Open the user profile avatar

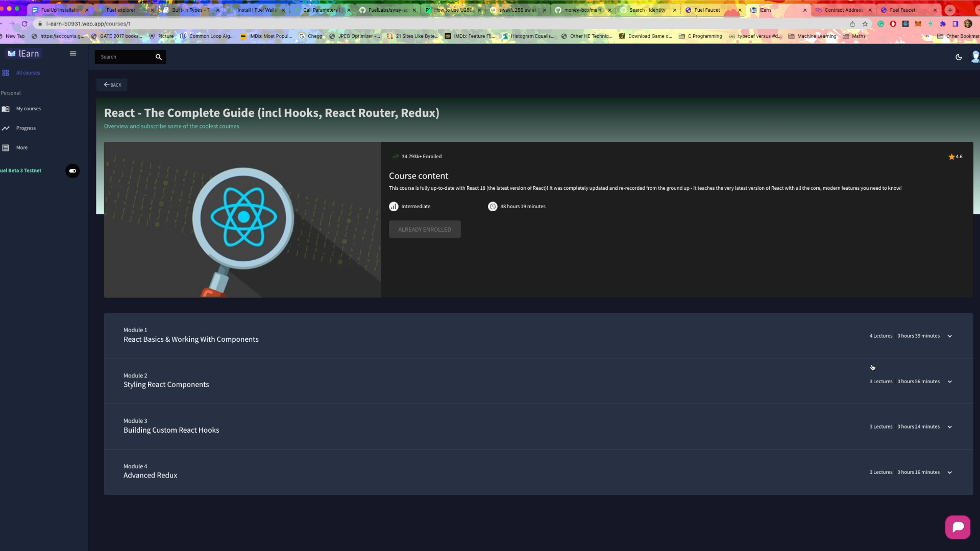click(x=975, y=57)
